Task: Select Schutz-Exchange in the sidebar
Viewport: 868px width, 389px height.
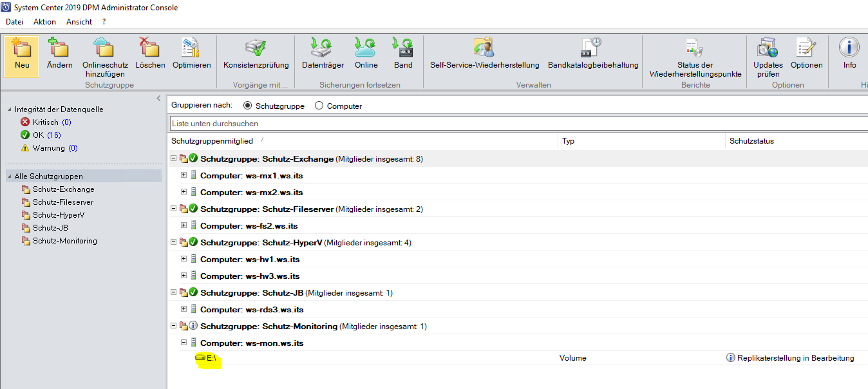Action: (x=64, y=189)
